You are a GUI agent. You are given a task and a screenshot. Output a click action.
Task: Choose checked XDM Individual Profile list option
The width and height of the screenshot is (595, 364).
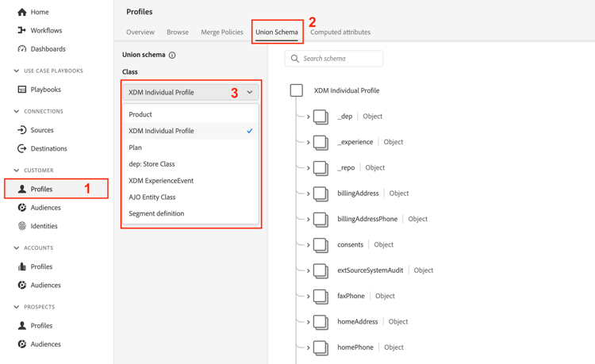[190, 131]
